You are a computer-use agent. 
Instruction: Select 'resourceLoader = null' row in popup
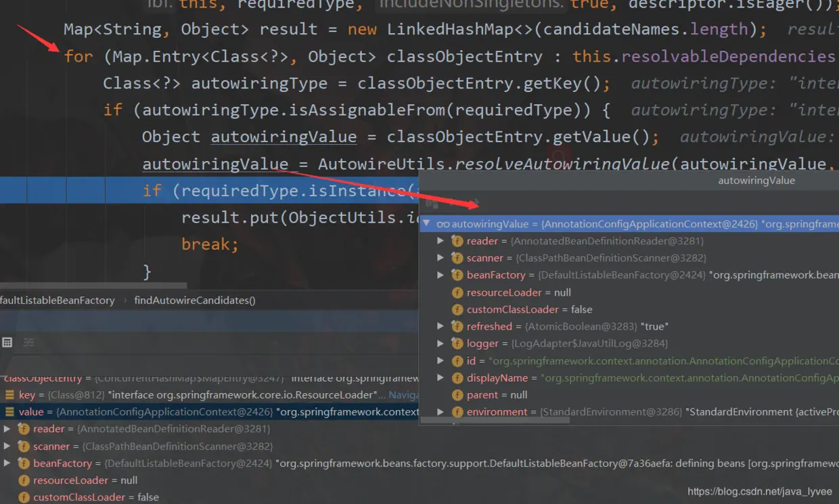pyautogui.click(x=629, y=292)
